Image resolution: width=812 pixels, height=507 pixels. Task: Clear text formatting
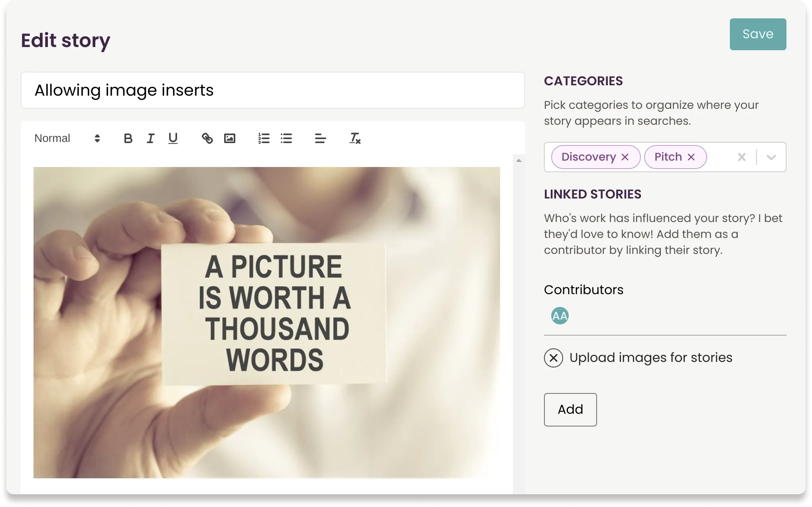click(x=355, y=138)
